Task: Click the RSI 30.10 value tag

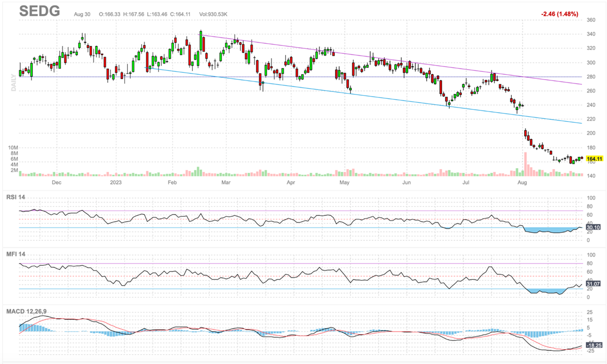Action: (x=593, y=227)
